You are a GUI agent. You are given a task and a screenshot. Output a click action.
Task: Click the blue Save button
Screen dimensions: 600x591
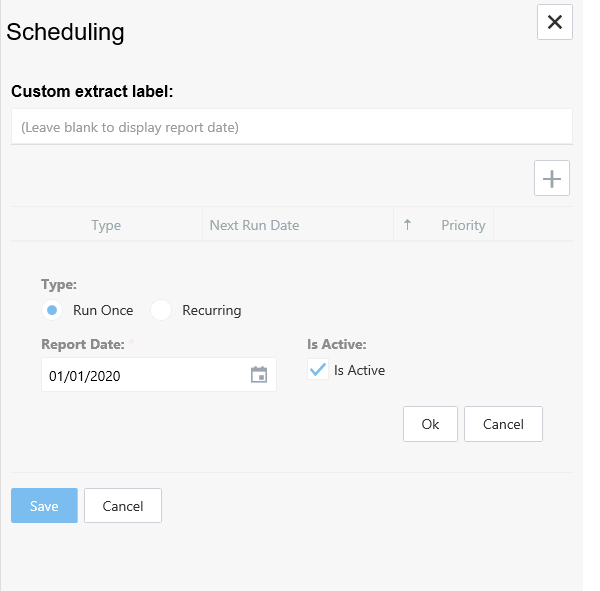[44, 506]
